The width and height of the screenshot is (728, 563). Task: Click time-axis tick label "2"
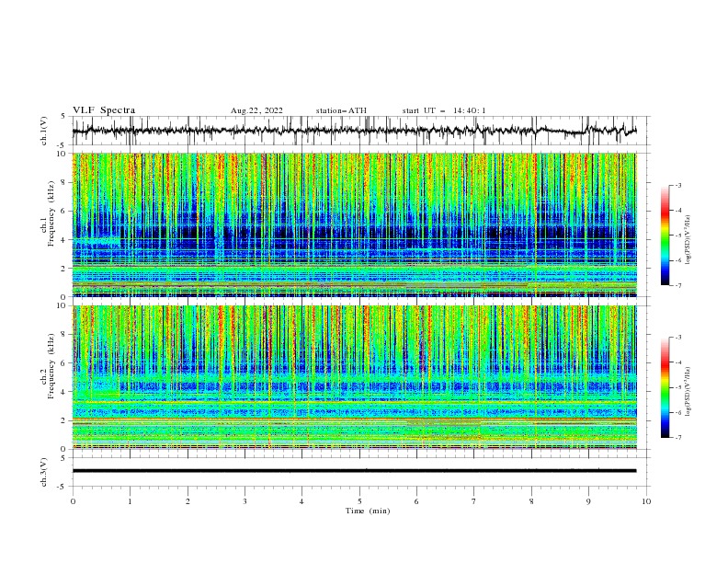click(188, 501)
